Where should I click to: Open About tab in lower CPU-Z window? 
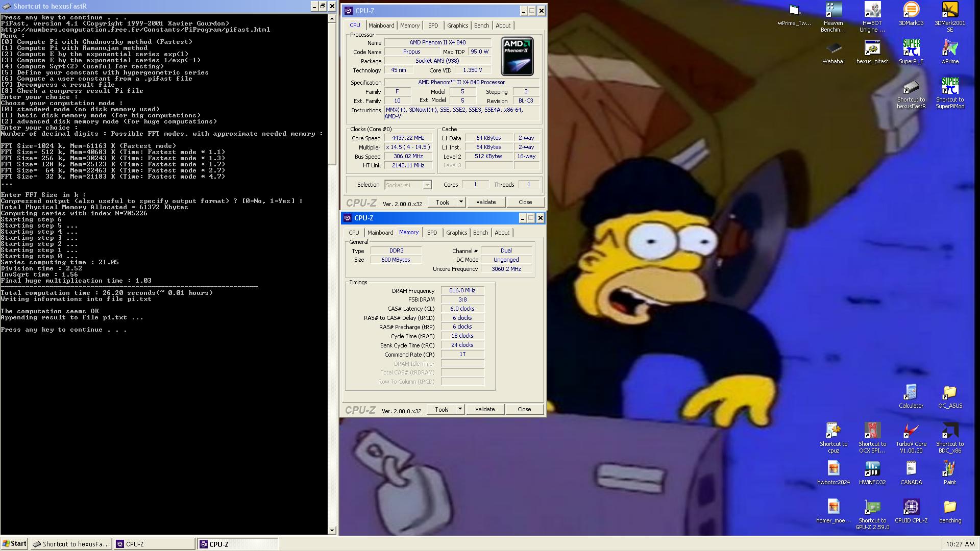coord(502,233)
